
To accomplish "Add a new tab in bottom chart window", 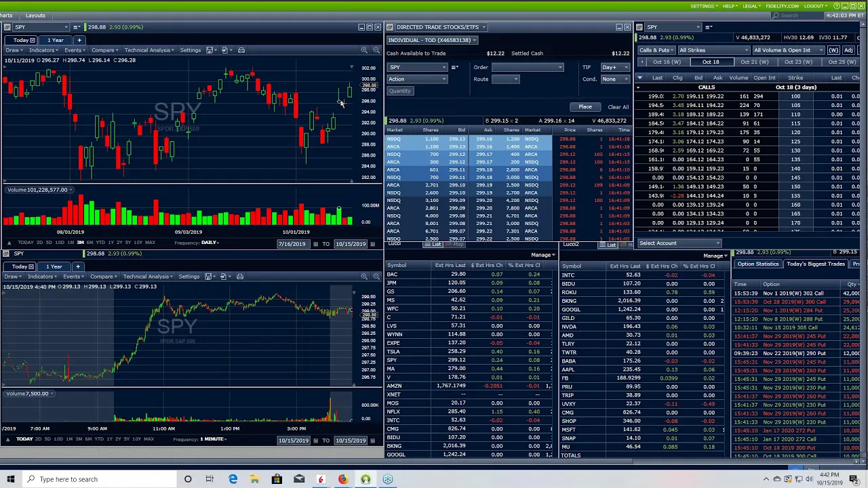I will pyautogui.click(x=77, y=266).
